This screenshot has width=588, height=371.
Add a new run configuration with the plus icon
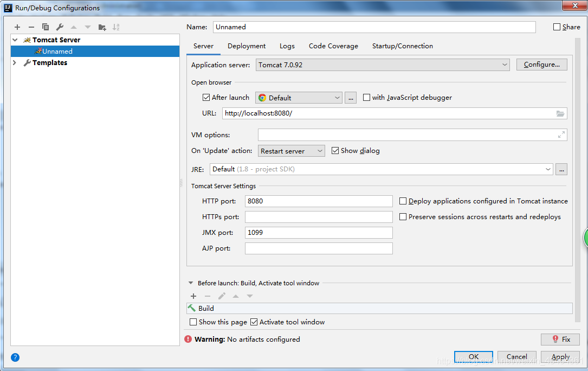point(17,27)
